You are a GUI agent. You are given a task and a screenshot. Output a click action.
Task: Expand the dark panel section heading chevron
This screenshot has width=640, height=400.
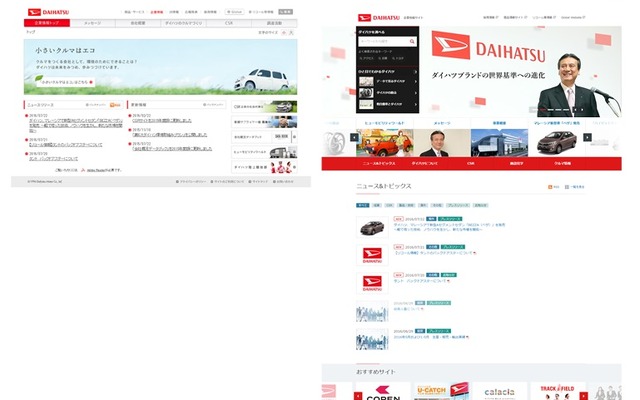(416, 71)
